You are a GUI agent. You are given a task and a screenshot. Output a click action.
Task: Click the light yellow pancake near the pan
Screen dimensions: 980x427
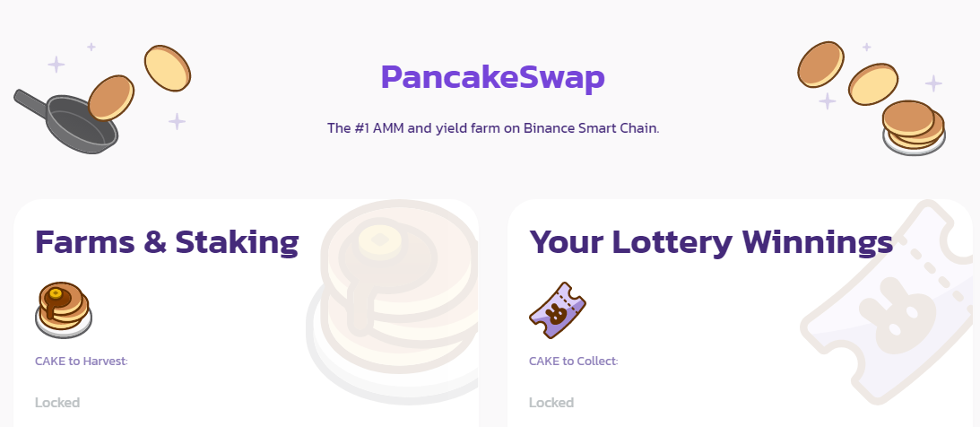[168, 68]
